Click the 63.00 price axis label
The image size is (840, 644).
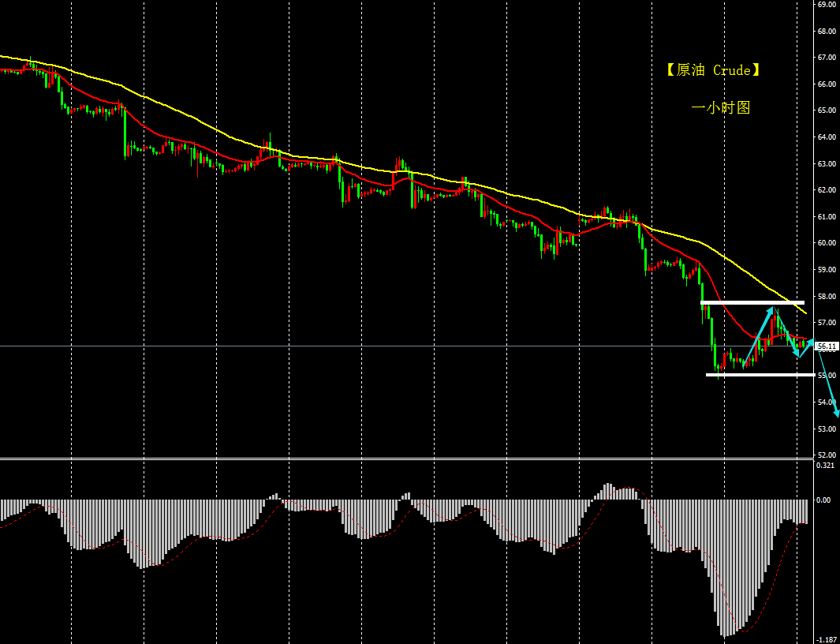(827, 163)
